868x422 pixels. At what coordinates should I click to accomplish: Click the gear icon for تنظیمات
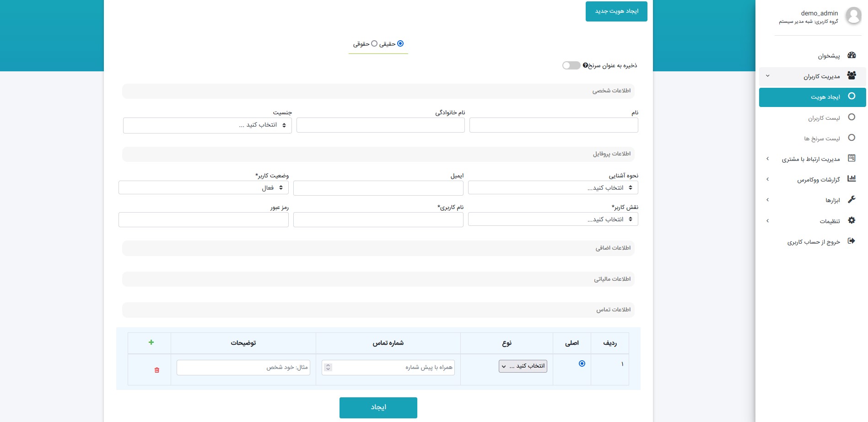tap(851, 220)
